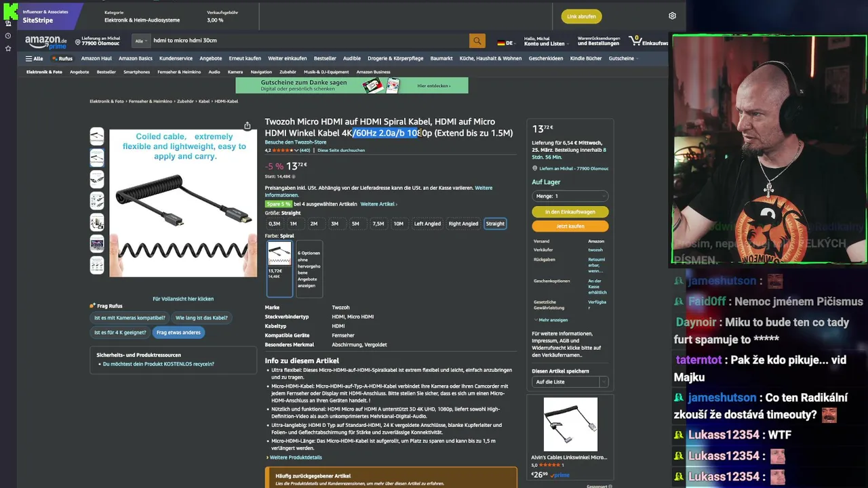Click the Gutscheine zum Danke sagen banner
The height and width of the screenshot is (488, 868).
click(x=351, y=85)
